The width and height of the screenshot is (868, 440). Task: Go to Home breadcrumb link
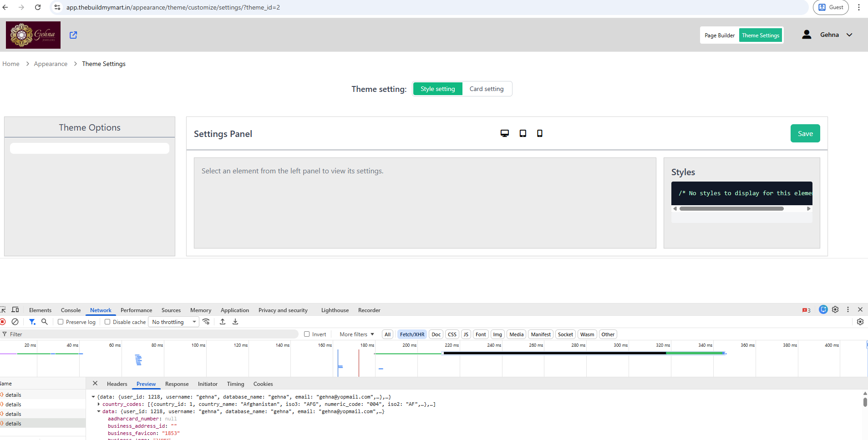pyautogui.click(x=11, y=64)
